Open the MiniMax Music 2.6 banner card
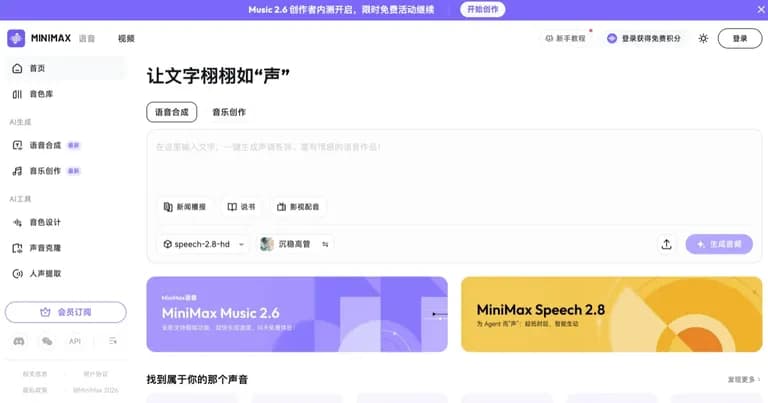768x403 pixels. pos(297,314)
